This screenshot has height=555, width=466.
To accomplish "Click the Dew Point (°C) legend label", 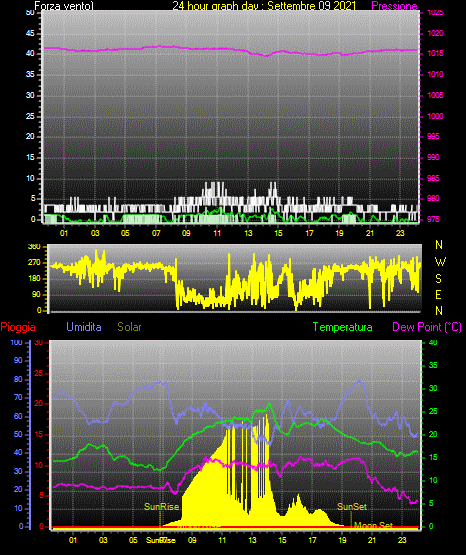I will click(x=427, y=327).
